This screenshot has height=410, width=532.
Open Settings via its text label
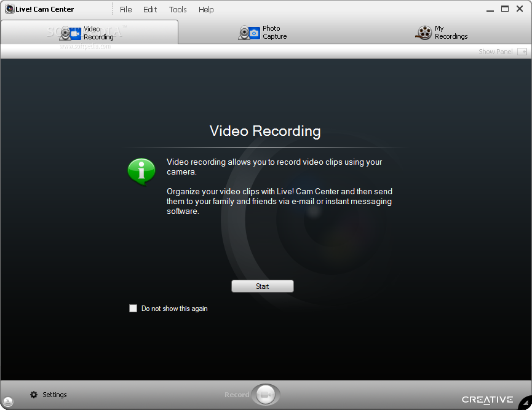(55, 395)
